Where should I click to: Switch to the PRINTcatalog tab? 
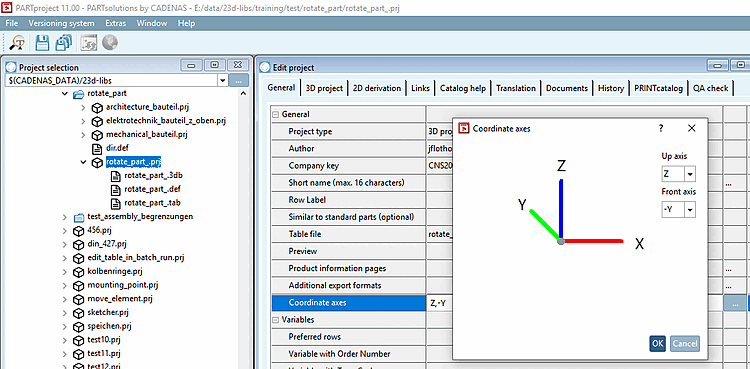(658, 88)
